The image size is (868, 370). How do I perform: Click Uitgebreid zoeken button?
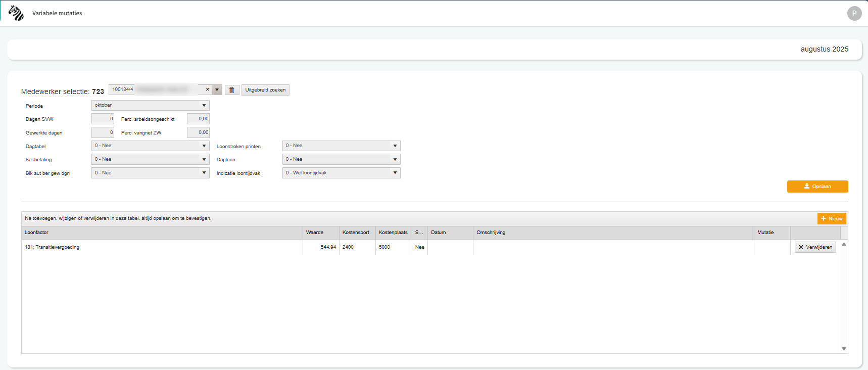(265, 90)
